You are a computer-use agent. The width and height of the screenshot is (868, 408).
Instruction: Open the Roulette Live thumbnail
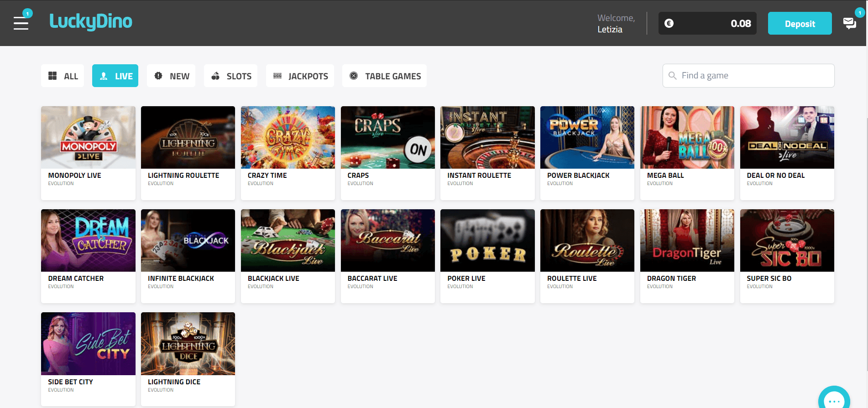coord(587,241)
